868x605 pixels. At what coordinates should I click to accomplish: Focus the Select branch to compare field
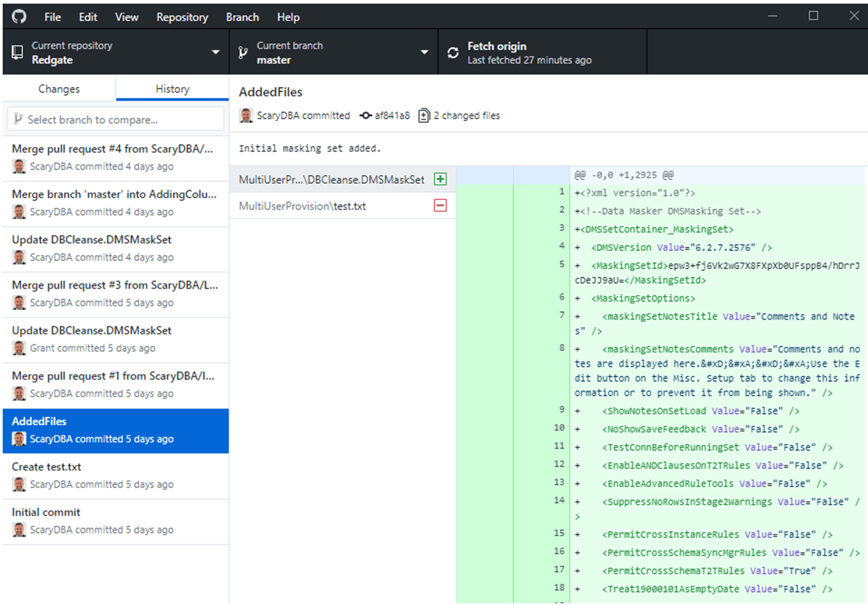tap(116, 120)
